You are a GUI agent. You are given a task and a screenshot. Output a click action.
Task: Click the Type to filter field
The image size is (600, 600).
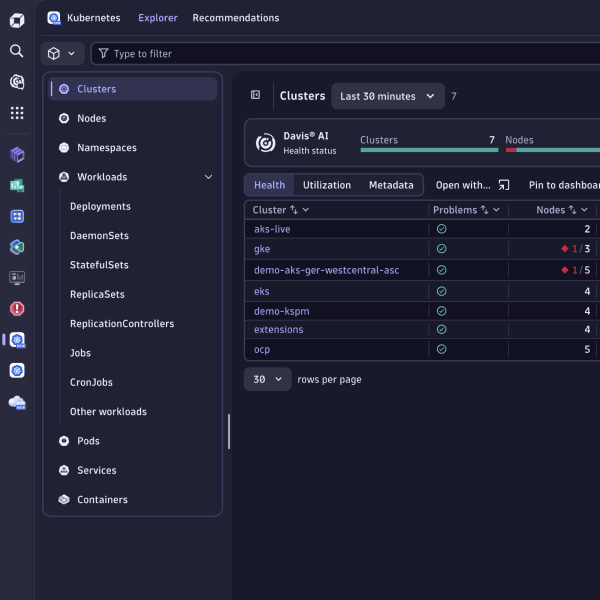[346, 54]
